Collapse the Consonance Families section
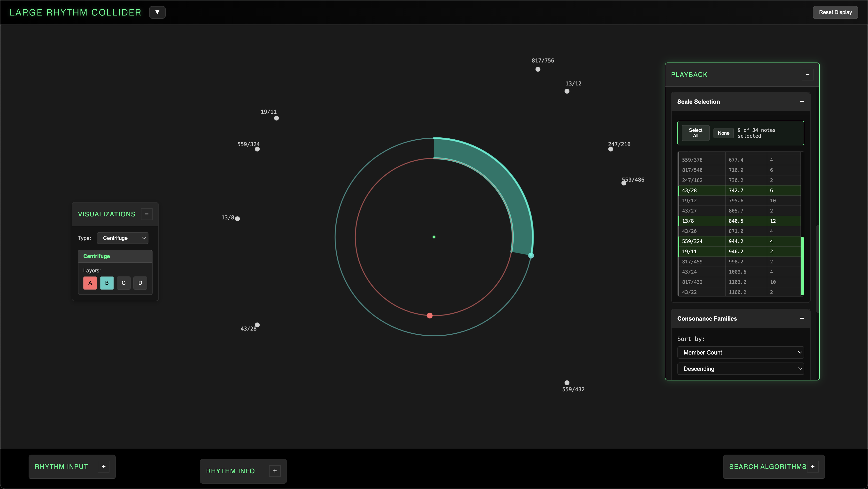 tap(802, 318)
